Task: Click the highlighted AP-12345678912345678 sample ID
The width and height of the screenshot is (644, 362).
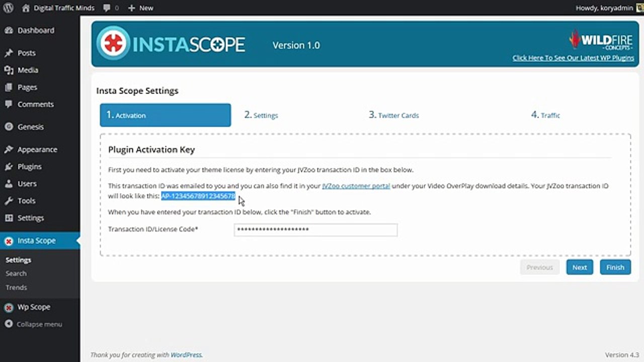Action: [198, 196]
